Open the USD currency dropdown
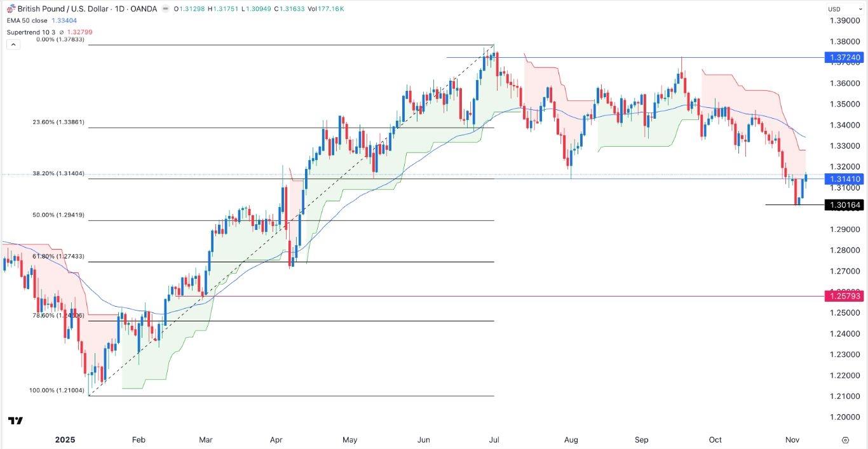This screenshot has height=449, width=868. [843, 9]
